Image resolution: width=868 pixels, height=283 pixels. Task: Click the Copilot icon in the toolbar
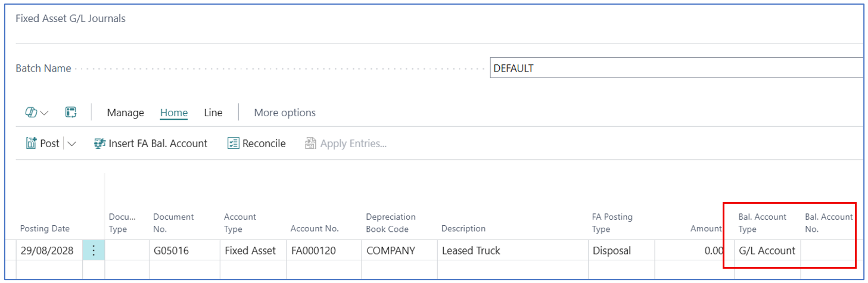tap(31, 113)
